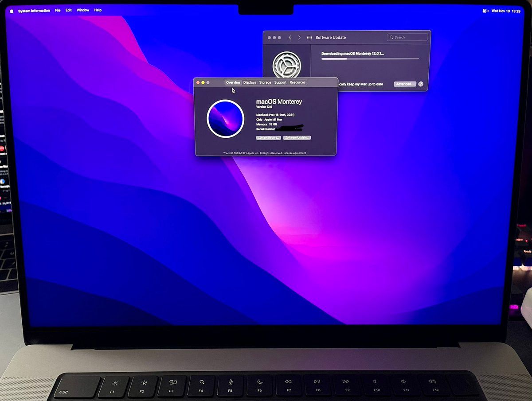532x401 pixels.
Task: Click Software Update… button in About window
Action: pos(297,138)
